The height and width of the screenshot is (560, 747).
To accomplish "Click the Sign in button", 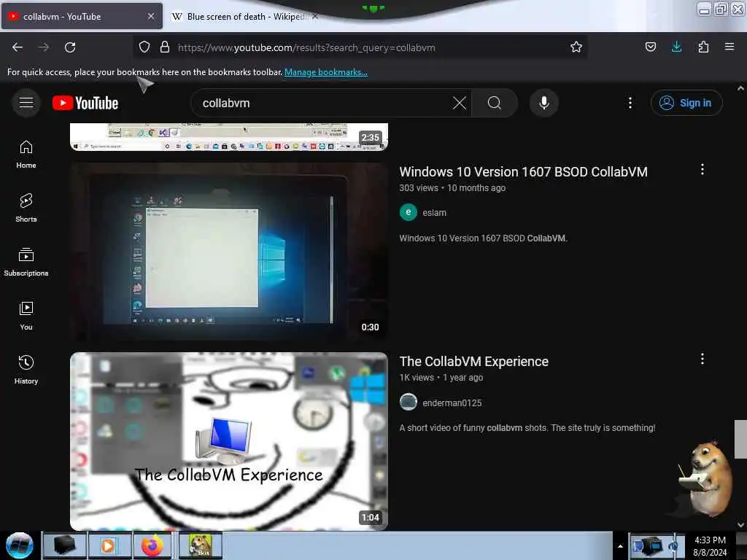I will (686, 103).
